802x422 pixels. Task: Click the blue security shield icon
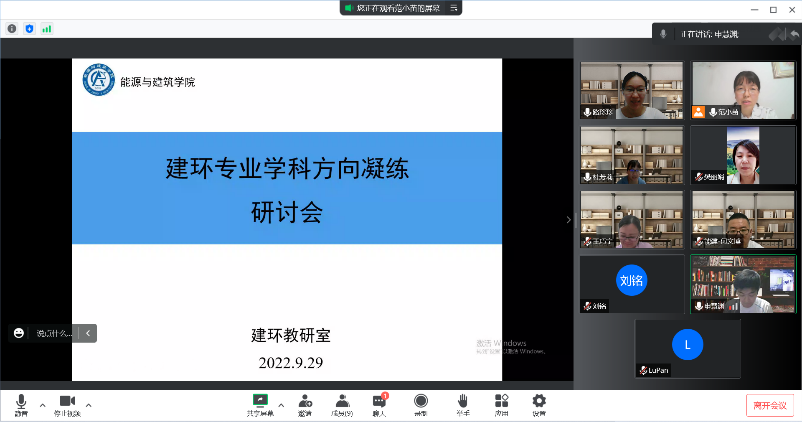point(29,29)
